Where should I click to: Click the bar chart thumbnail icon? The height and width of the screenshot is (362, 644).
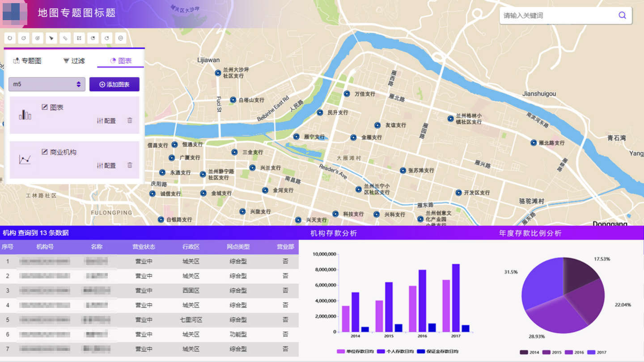pos(25,115)
